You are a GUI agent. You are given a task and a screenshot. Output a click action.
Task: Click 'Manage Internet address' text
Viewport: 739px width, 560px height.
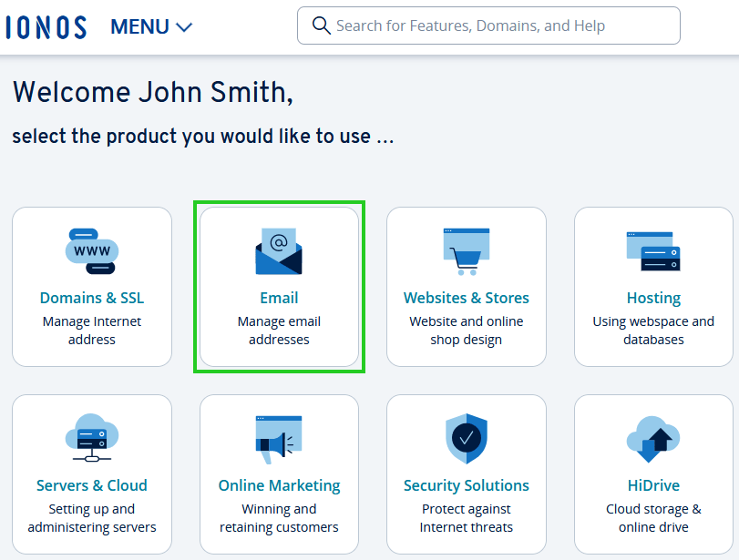92,331
